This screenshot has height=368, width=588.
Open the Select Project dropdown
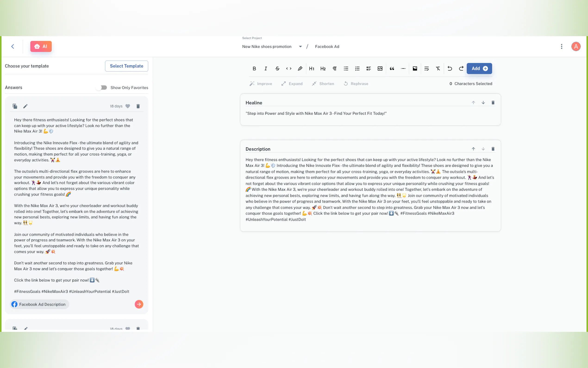[x=272, y=47]
